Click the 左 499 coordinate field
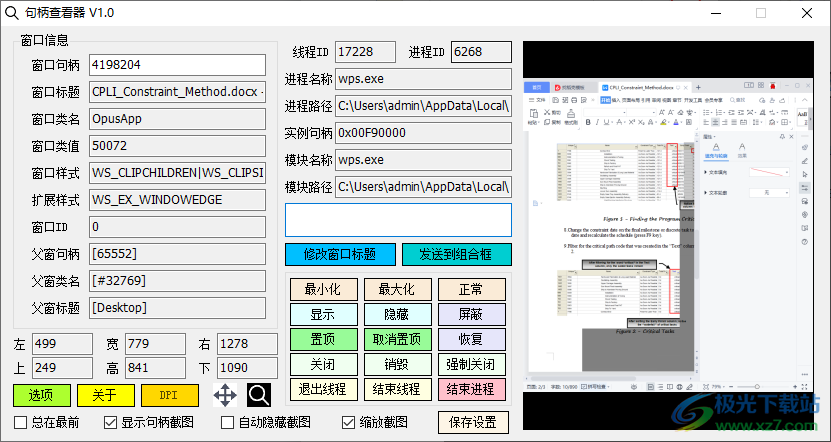831x442 pixels. click(63, 344)
